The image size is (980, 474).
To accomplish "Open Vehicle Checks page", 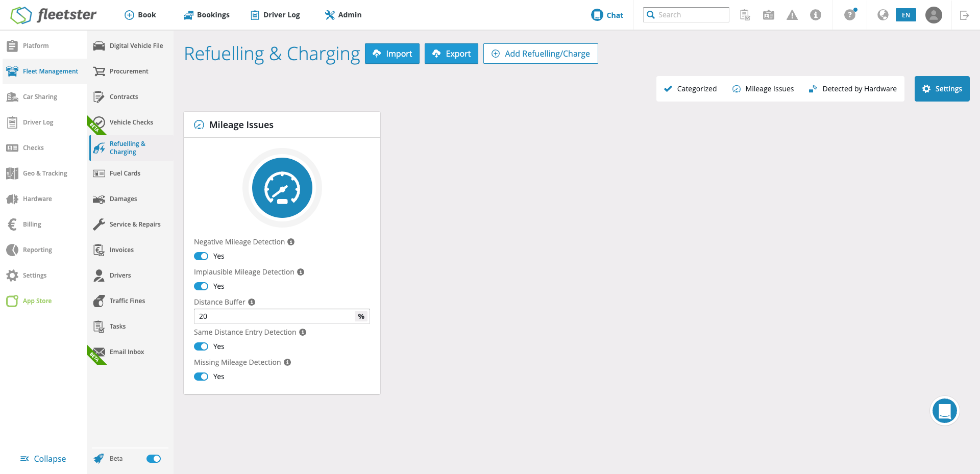I will pos(131,122).
